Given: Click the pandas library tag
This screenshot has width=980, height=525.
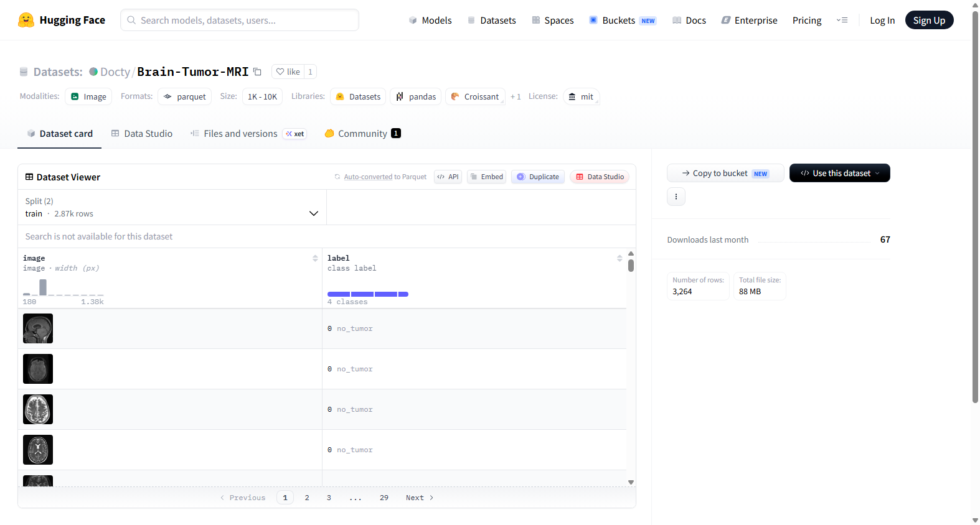Looking at the screenshot, I should [x=416, y=96].
